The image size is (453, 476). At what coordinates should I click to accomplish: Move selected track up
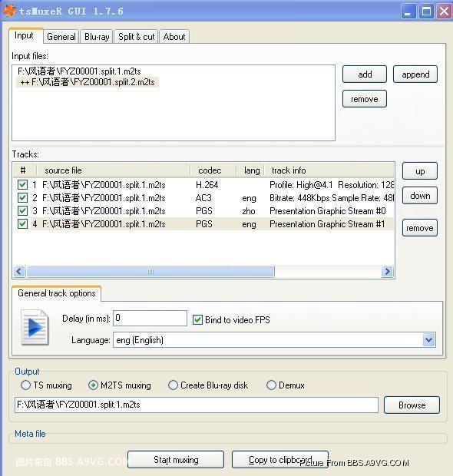(x=420, y=171)
